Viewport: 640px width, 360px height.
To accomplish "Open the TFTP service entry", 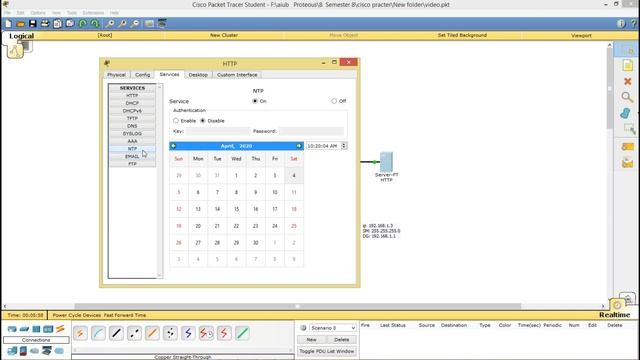I will coord(132,118).
